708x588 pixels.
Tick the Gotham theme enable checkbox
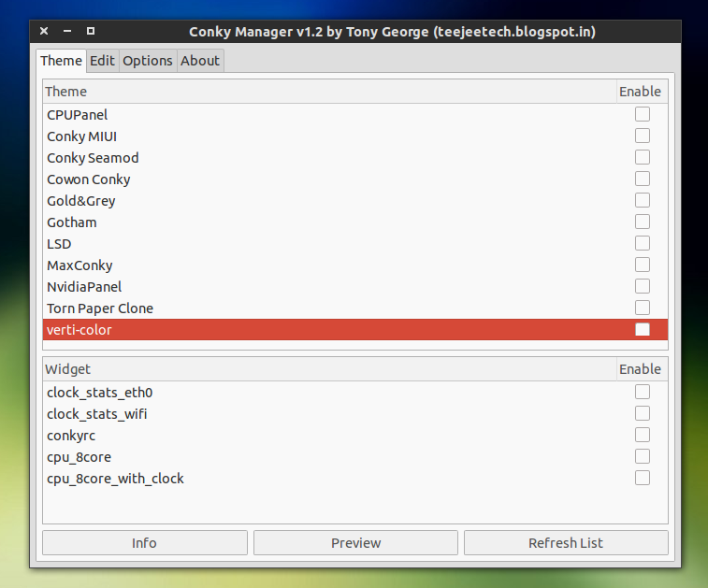(x=643, y=222)
